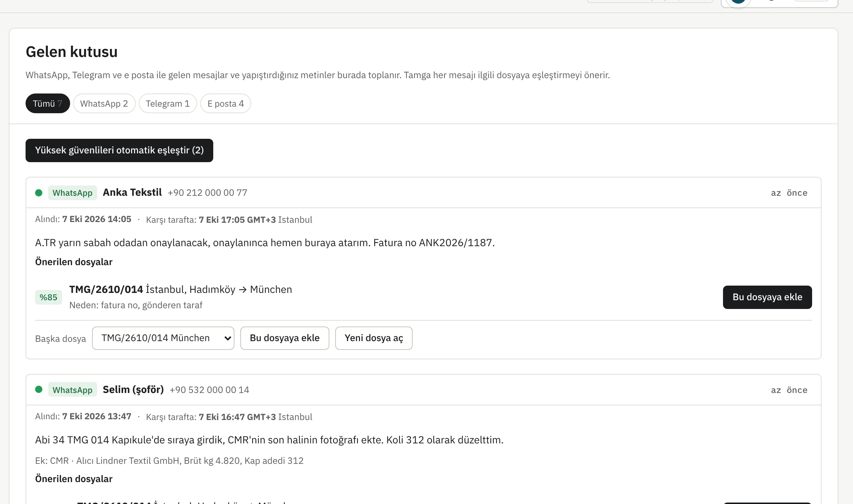Show only E posta 4 messages
Viewport: 853px width, 504px height.
coord(225,103)
